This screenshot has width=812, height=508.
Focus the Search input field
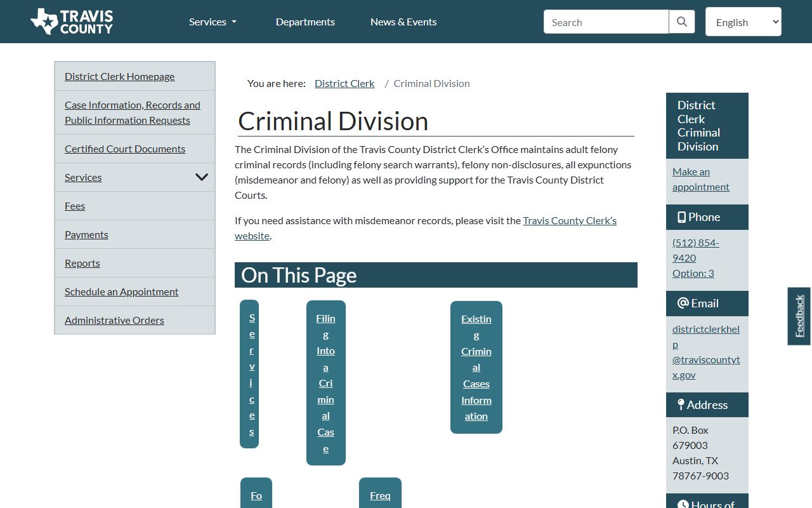[606, 22]
